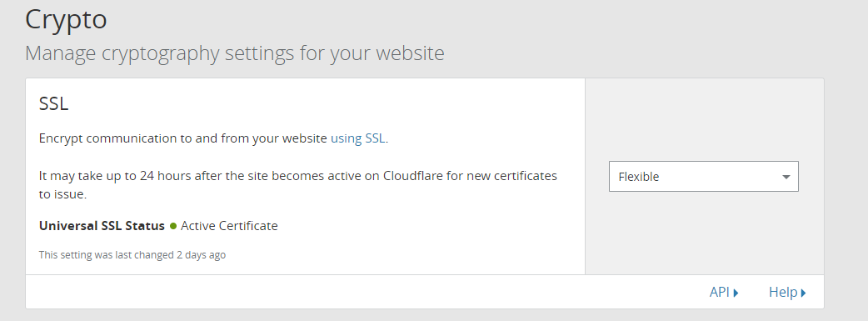Click the SSL card heading
The height and width of the screenshot is (321, 868).
(53, 103)
